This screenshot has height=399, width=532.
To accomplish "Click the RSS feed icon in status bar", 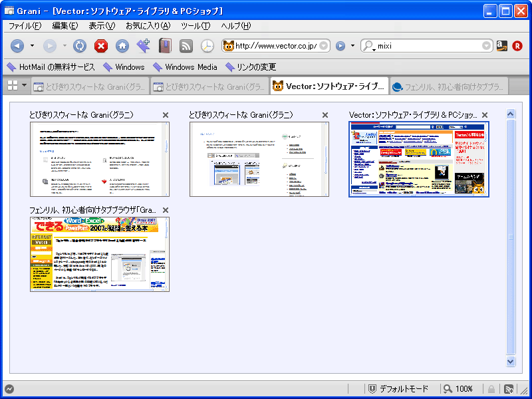I will 509,389.
